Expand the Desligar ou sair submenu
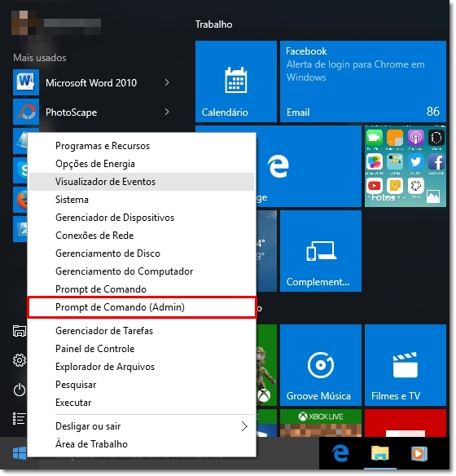Image resolution: width=456 pixels, height=476 pixels. tap(244, 426)
